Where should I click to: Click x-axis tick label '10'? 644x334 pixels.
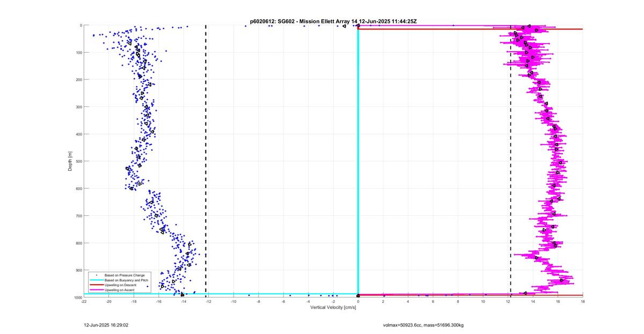(x=483, y=302)
